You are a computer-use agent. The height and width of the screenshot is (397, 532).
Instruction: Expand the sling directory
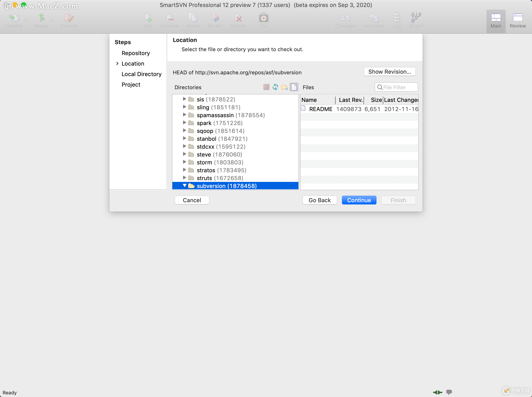pos(184,107)
